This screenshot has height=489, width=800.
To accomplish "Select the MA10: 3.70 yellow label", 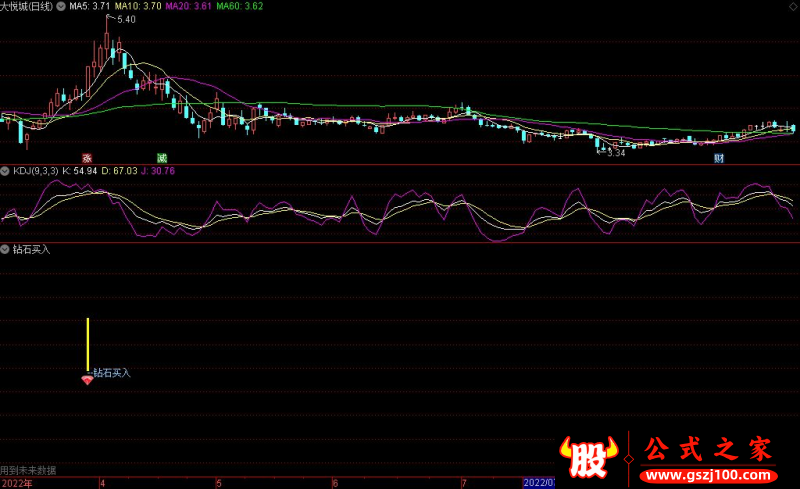I will [x=138, y=6].
